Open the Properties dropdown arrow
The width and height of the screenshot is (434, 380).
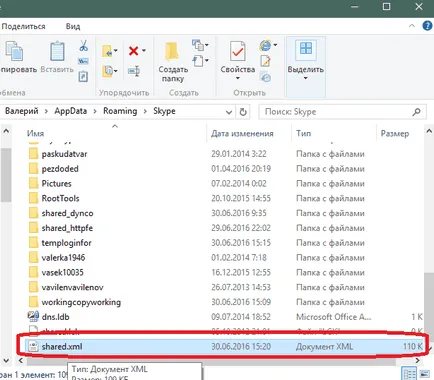[x=238, y=79]
